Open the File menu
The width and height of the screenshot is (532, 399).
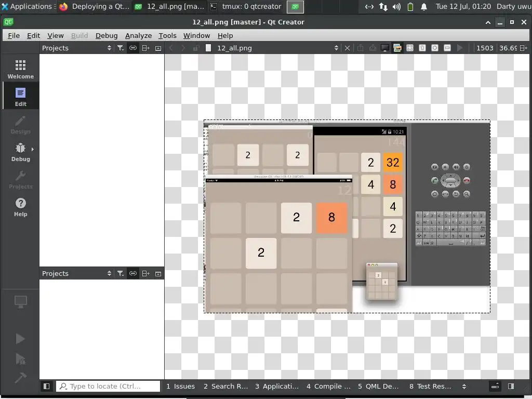coord(14,36)
